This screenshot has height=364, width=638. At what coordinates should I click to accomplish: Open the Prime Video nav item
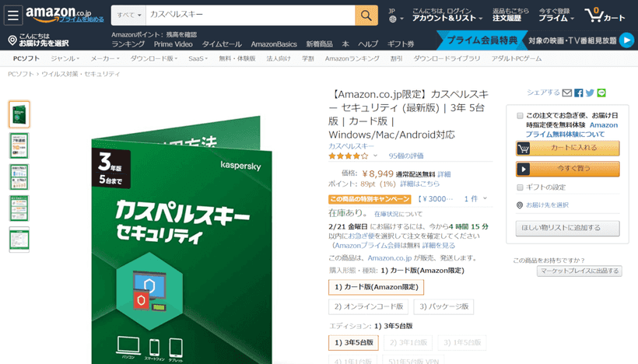pyautogui.click(x=173, y=44)
